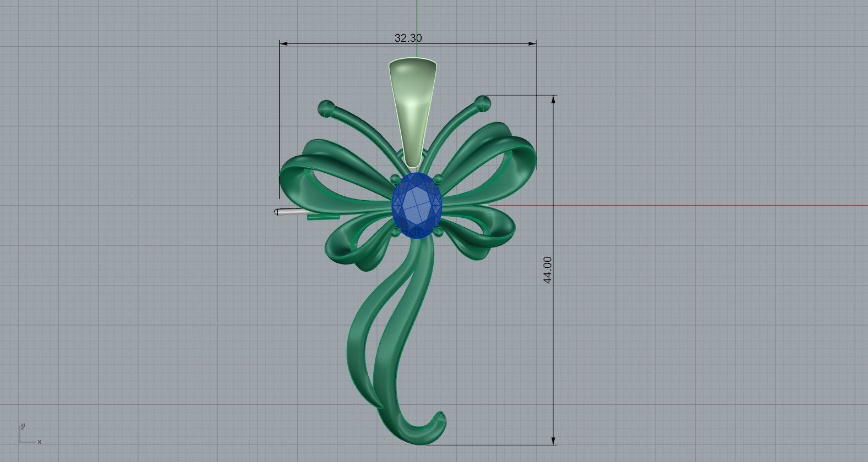
Task: Click the bottom arrowhead of the 44.00 dimension
Action: (553, 441)
